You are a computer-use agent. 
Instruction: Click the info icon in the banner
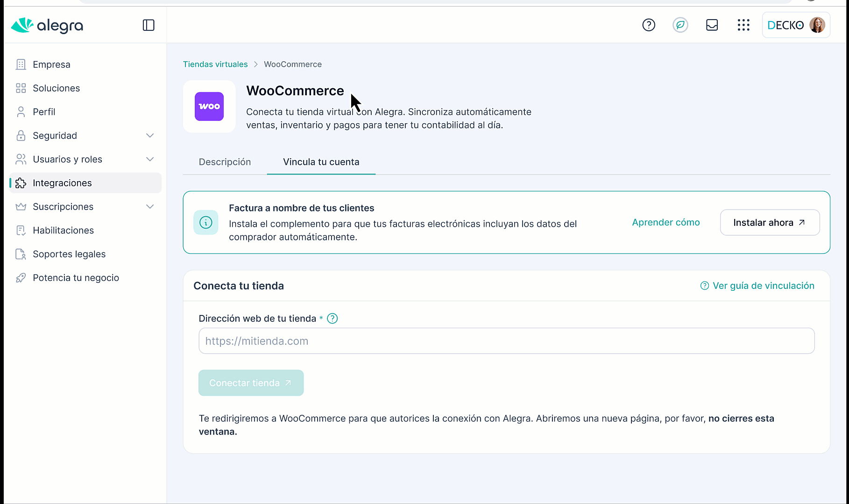coord(206,223)
